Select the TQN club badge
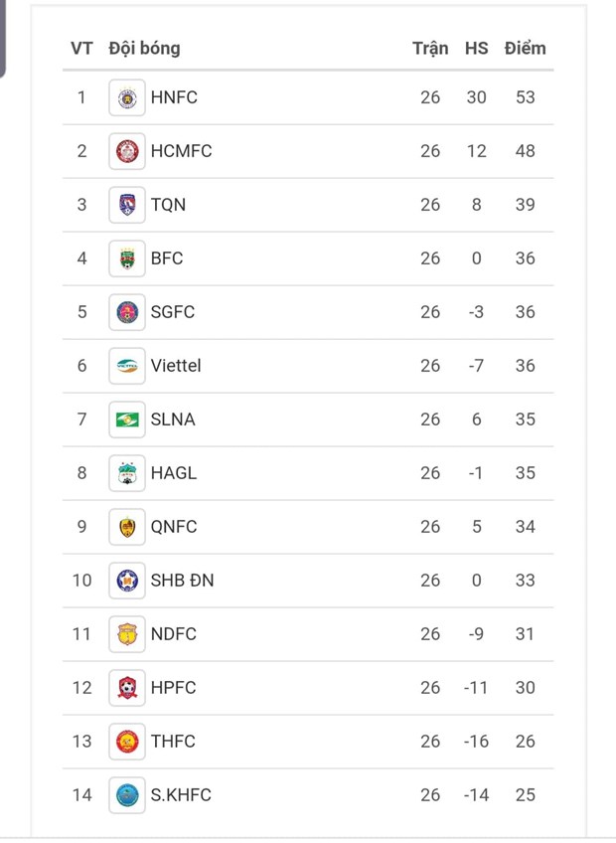This screenshot has height=843, width=616. pos(127,205)
